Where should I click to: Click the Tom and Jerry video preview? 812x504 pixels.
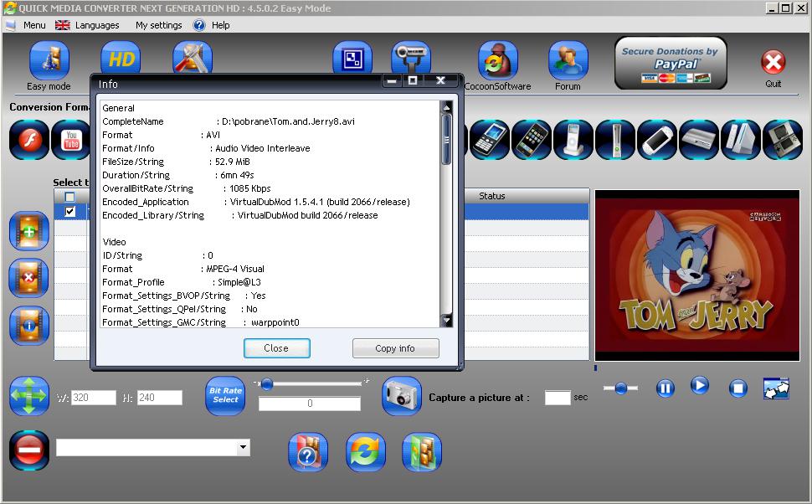(x=697, y=275)
